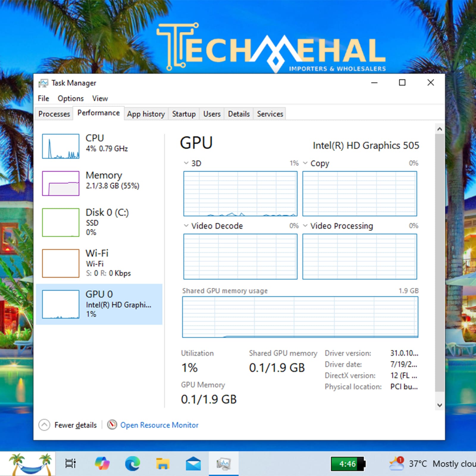Click the DirectX version value 12 (FL ...
Screen dimensions: 476x476
(404, 375)
